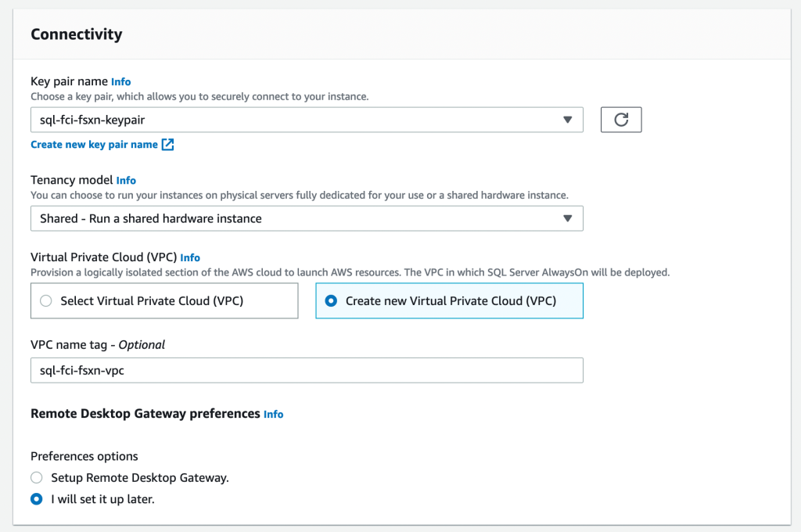Click the refresh icon beside key pair dropdown
Screen dimensions: 801x532
click(620, 119)
